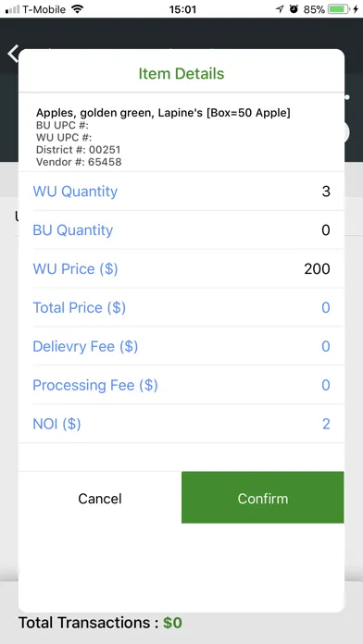Tap the 15:01 clock in status bar

point(182,9)
